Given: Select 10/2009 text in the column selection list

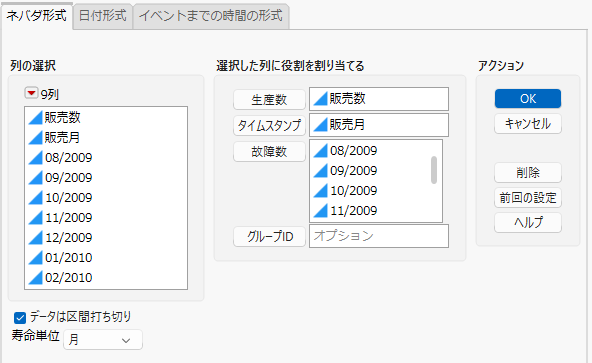Looking at the screenshot, I should coord(69,198).
